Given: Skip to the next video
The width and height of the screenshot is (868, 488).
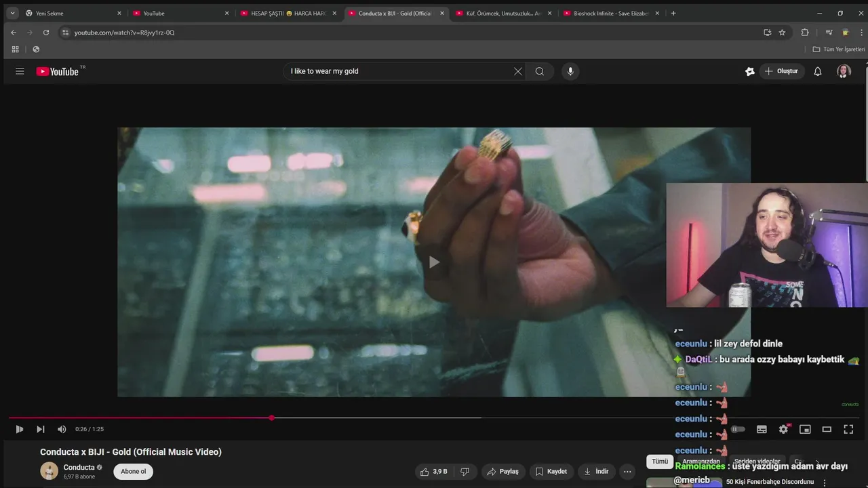Looking at the screenshot, I should coord(40,429).
